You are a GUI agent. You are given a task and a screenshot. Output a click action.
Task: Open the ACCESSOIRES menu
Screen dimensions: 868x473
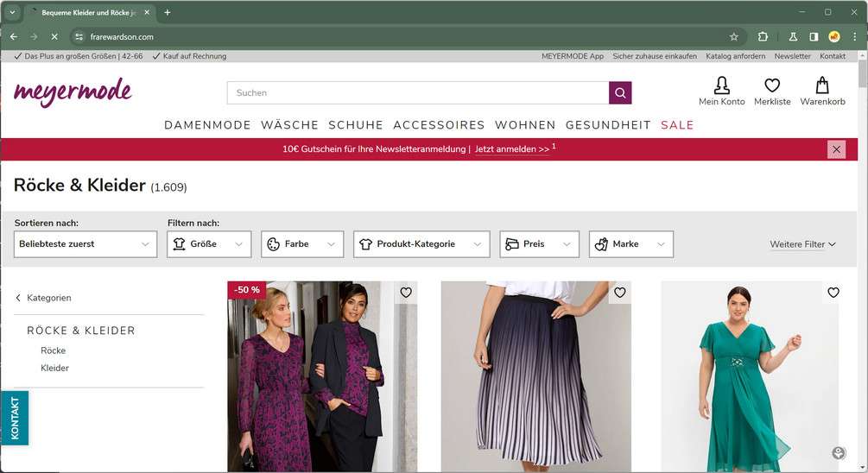coord(439,125)
